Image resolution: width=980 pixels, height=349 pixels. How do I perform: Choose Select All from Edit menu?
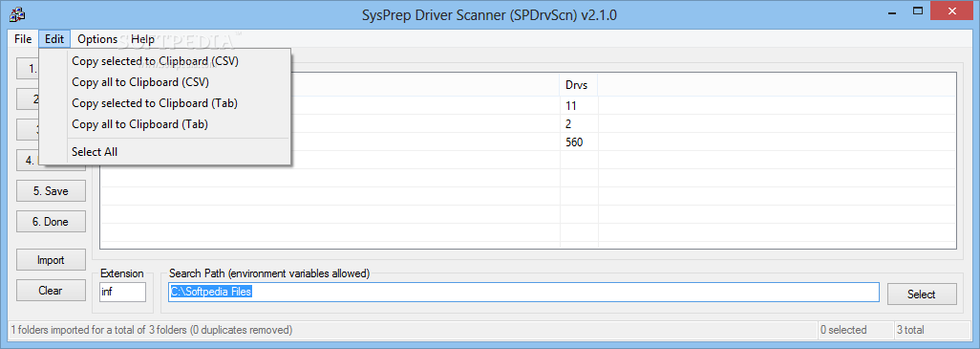coord(165,151)
